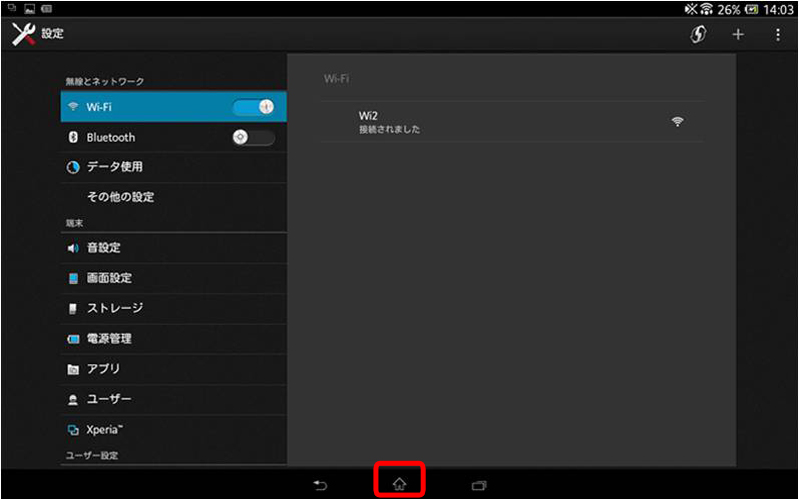800x500 pixels.
Task: Open その他の設定 entry
Action: [173, 197]
